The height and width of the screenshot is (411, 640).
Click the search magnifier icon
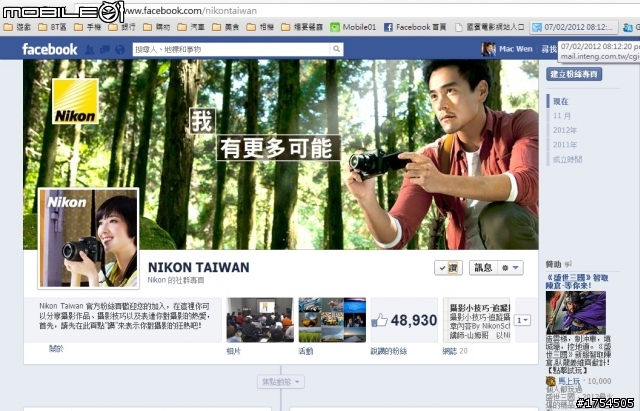point(336,49)
